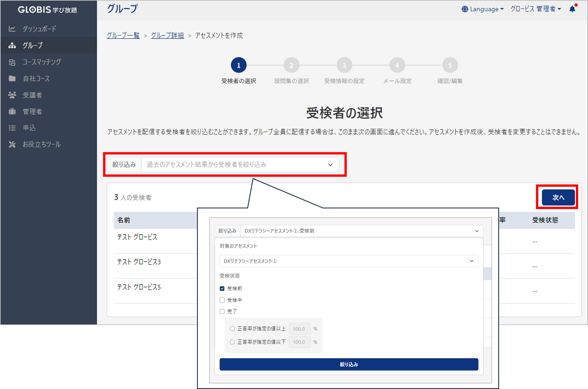This screenshot has height=389, width=588.
Task: Expand the グロービス 管理者 account menu
Action: point(535,9)
